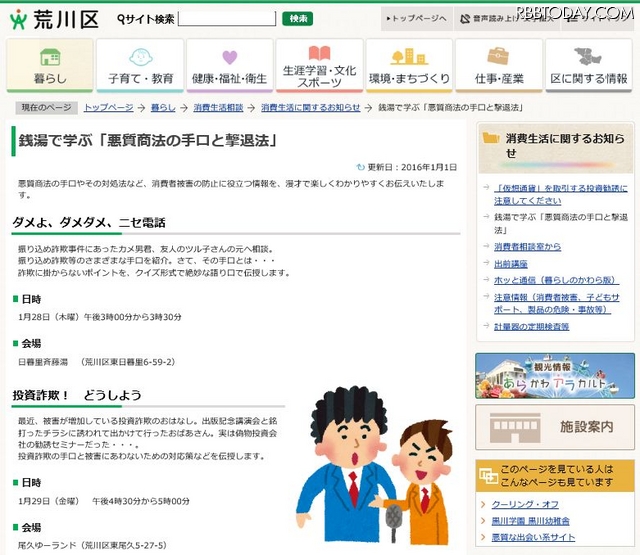
Task: Select 消費生活に関するお知らせ breadcrumb link
Action: (313, 106)
